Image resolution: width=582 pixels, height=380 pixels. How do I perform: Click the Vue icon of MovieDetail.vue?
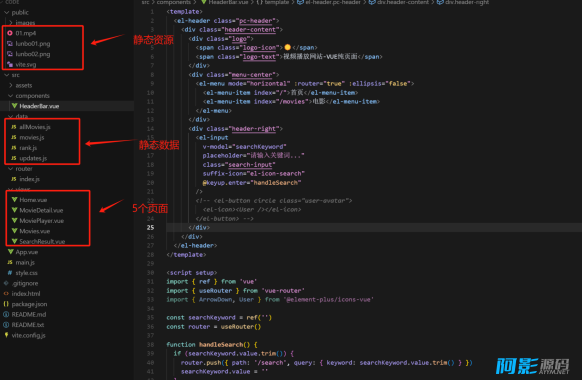(14, 210)
